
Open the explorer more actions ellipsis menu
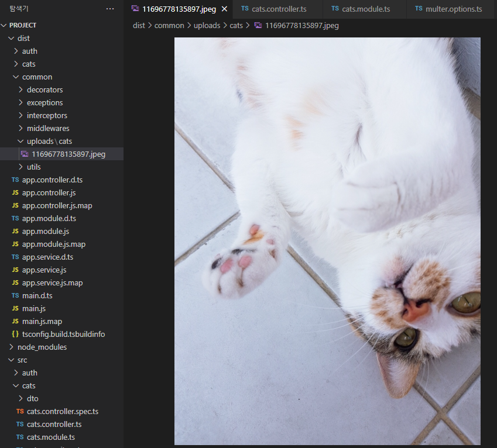[x=110, y=9]
